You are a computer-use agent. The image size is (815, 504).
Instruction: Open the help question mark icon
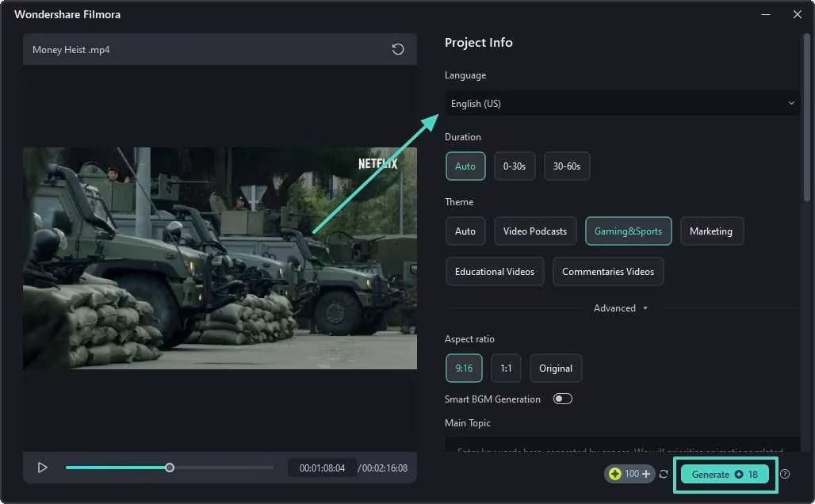pyautogui.click(x=785, y=474)
